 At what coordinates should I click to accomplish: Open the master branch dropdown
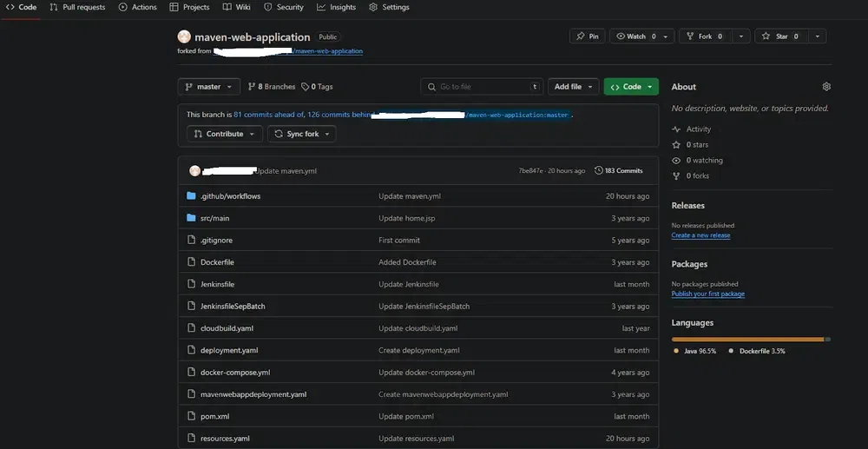click(208, 87)
